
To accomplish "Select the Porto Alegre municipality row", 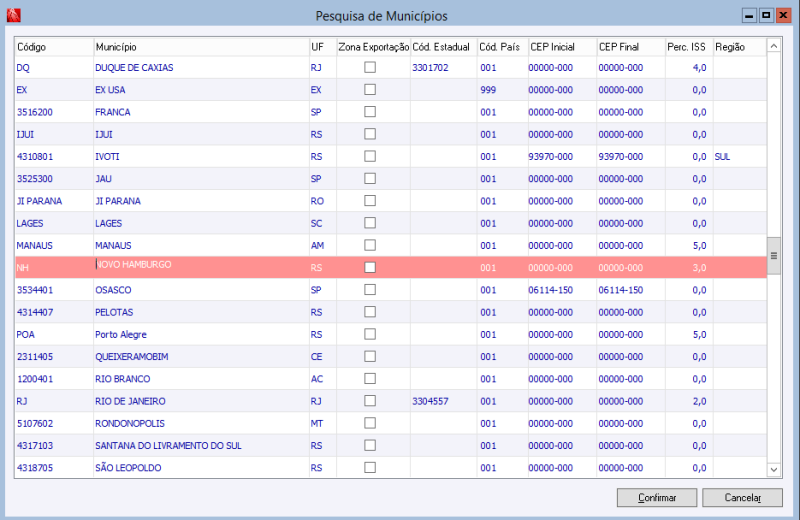I will point(391,334).
